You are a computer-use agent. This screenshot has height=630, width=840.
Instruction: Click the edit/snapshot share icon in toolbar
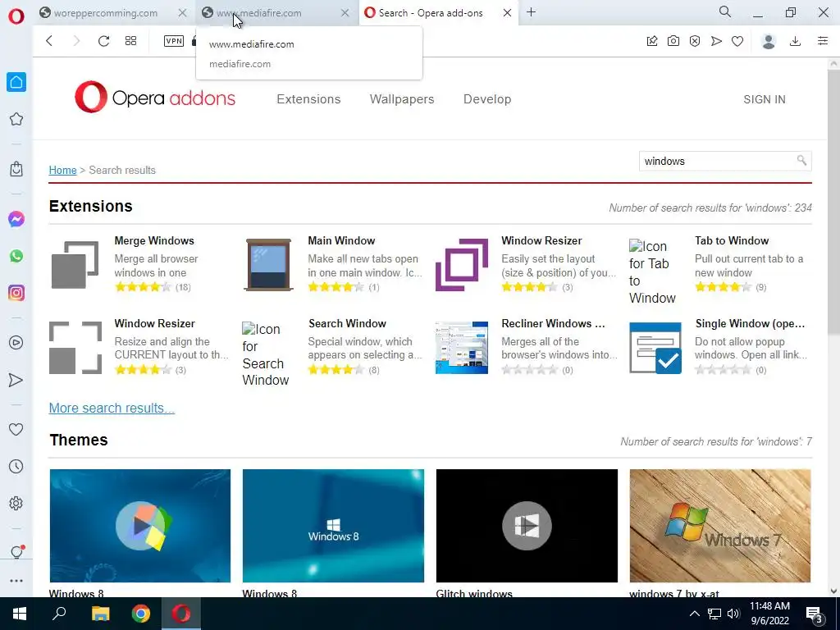click(x=652, y=41)
